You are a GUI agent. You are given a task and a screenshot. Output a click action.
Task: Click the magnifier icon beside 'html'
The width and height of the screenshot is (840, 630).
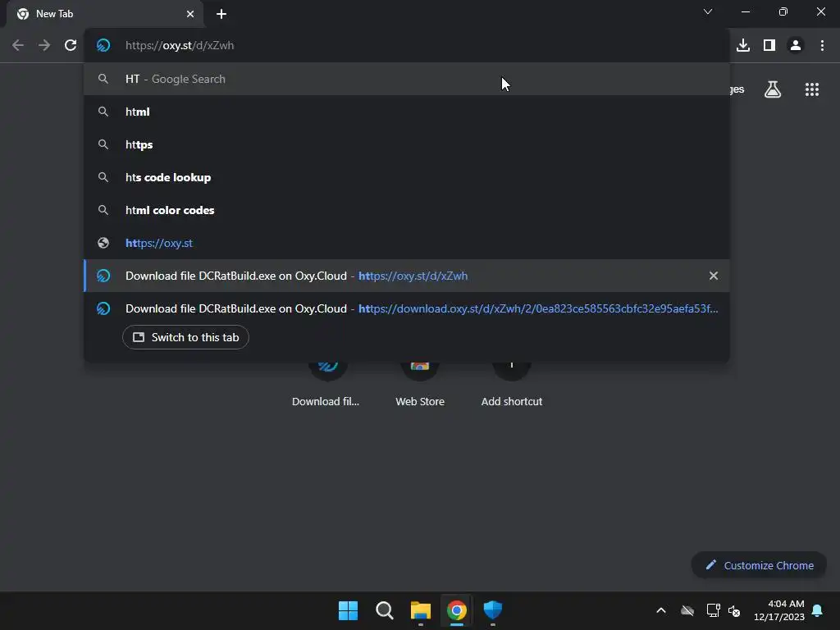coord(103,112)
